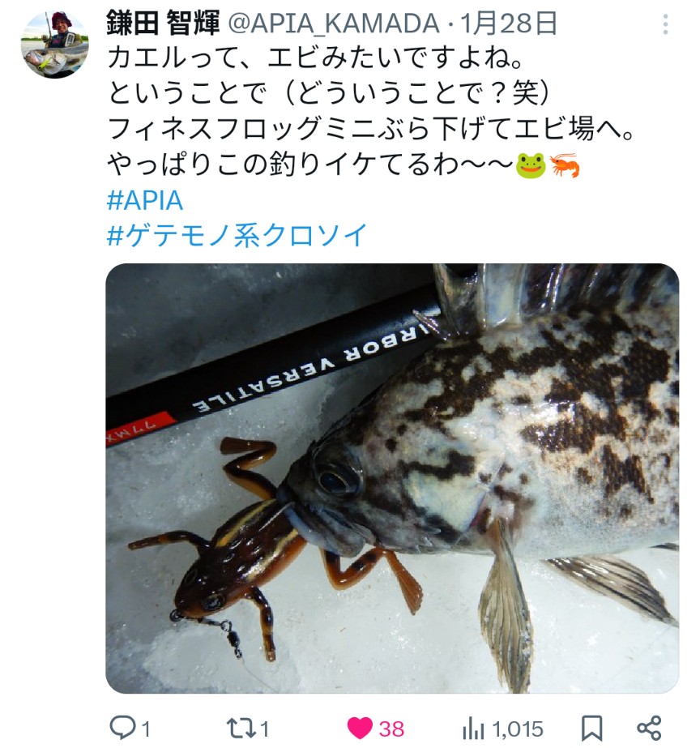Open the three-dot more options menu
This screenshot has height=748, width=700.
[665, 24]
